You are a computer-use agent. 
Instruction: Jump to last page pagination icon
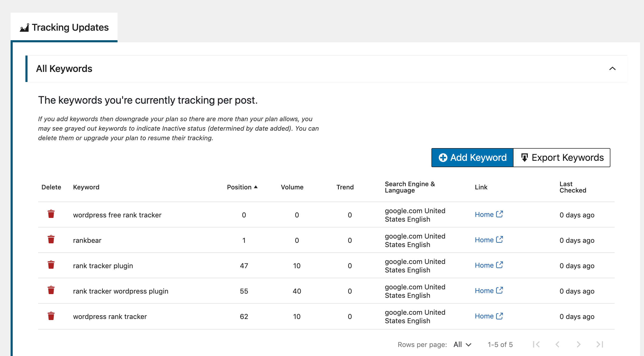[x=600, y=344]
